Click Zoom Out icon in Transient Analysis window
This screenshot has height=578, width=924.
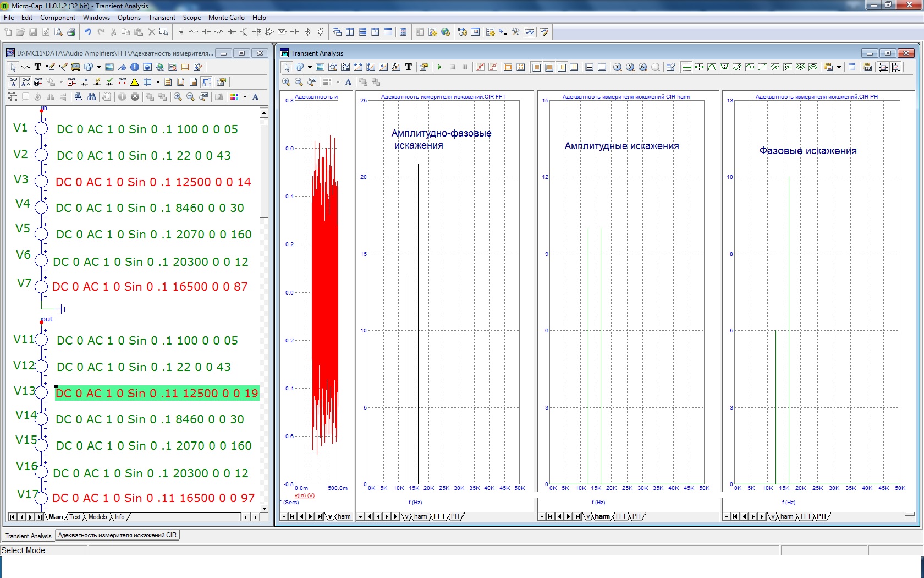[299, 82]
